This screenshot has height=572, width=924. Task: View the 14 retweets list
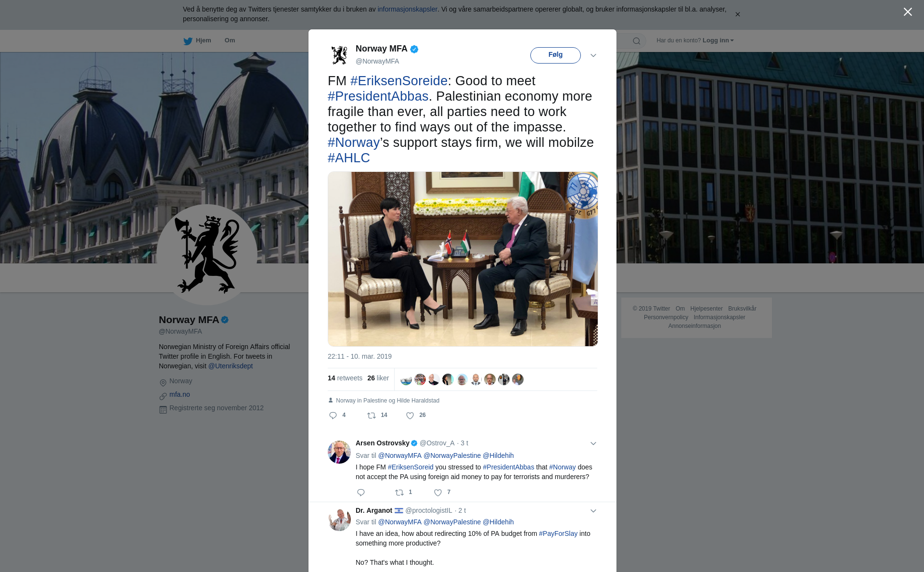(345, 378)
